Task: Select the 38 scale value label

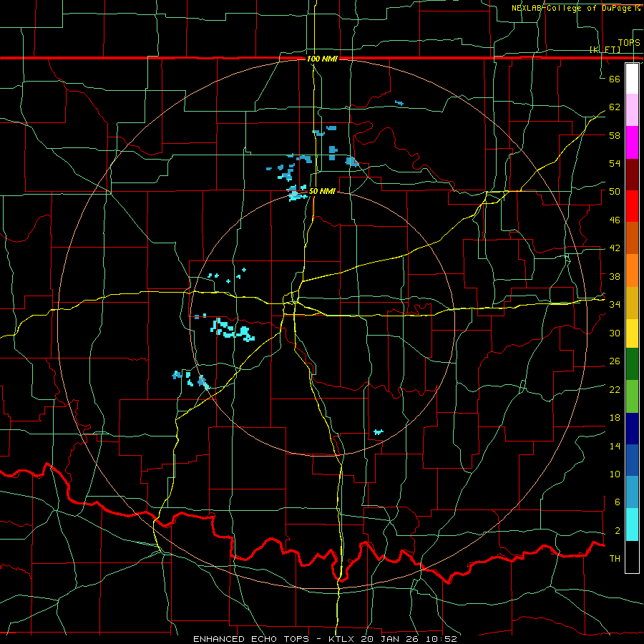Action: (x=615, y=276)
